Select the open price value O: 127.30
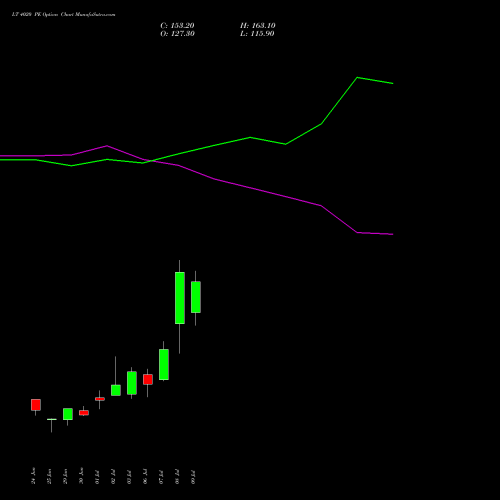The height and width of the screenshot is (500, 500). coord(177,34)
